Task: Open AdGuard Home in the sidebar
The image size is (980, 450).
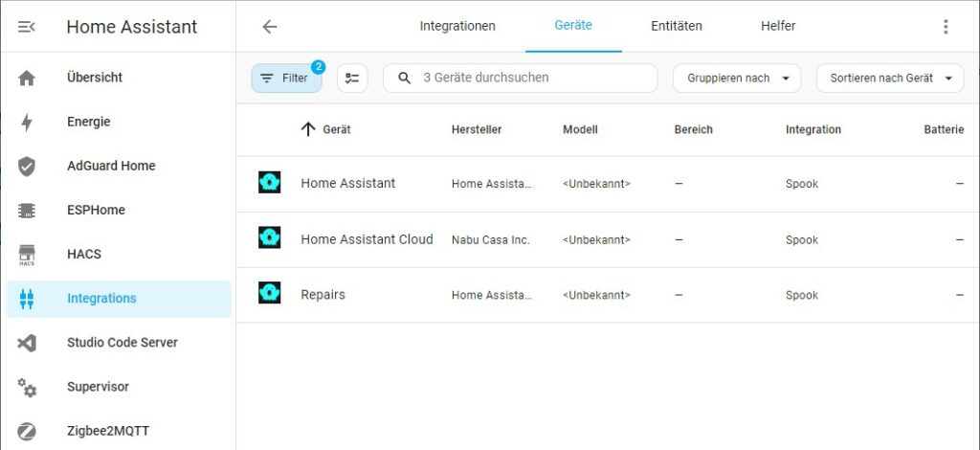Action: [119, 167]
